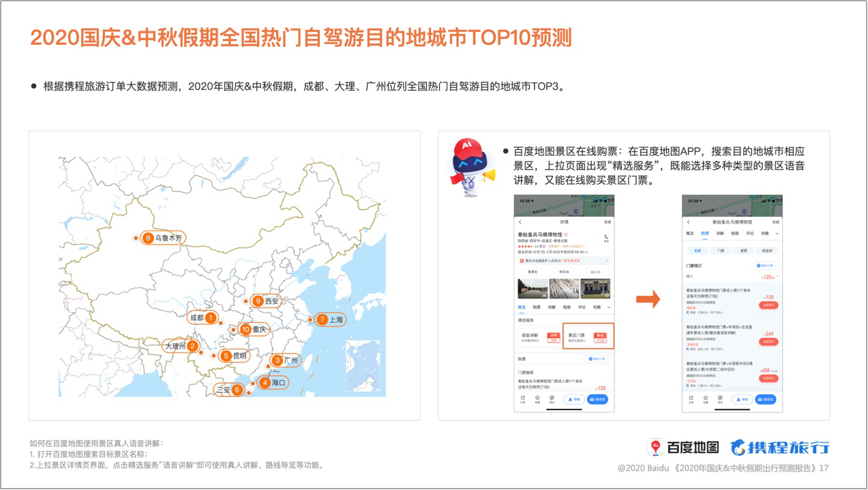Tap 周边 nearby icon in left phone's bottom bar
This screenshot has width=868, height=490.
[x=552, y=399]
